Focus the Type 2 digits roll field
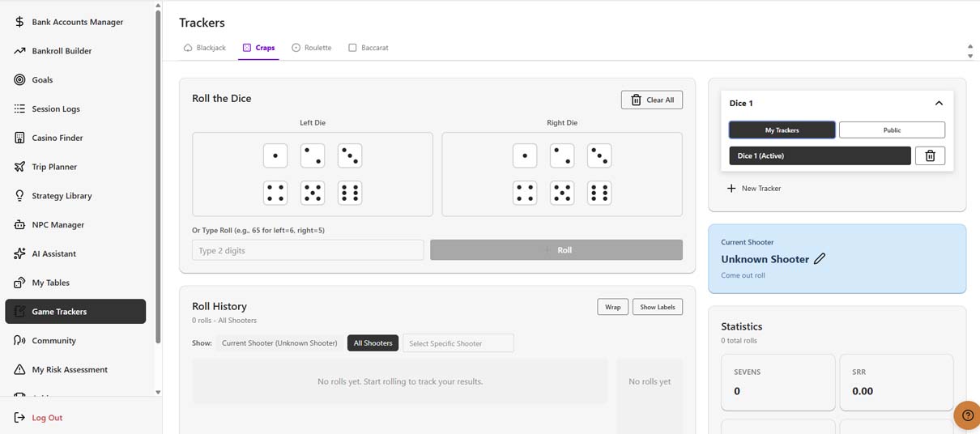The width and height of the screenshot is (980, 434). pos(308,250)
